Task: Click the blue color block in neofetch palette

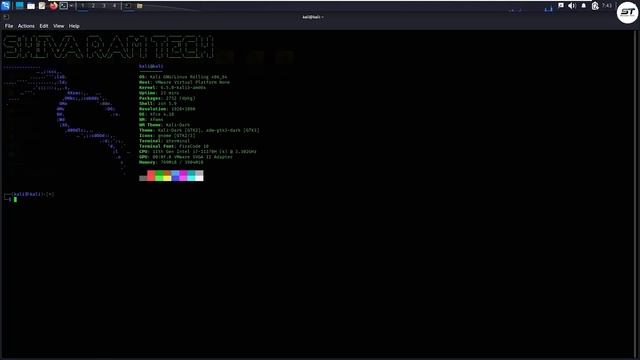Action: [175, 176]
